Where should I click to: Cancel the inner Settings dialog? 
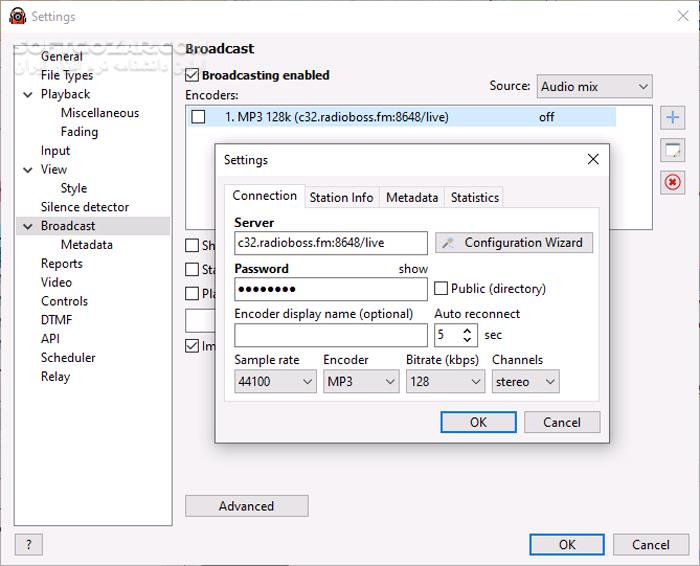tap(562, 422)
